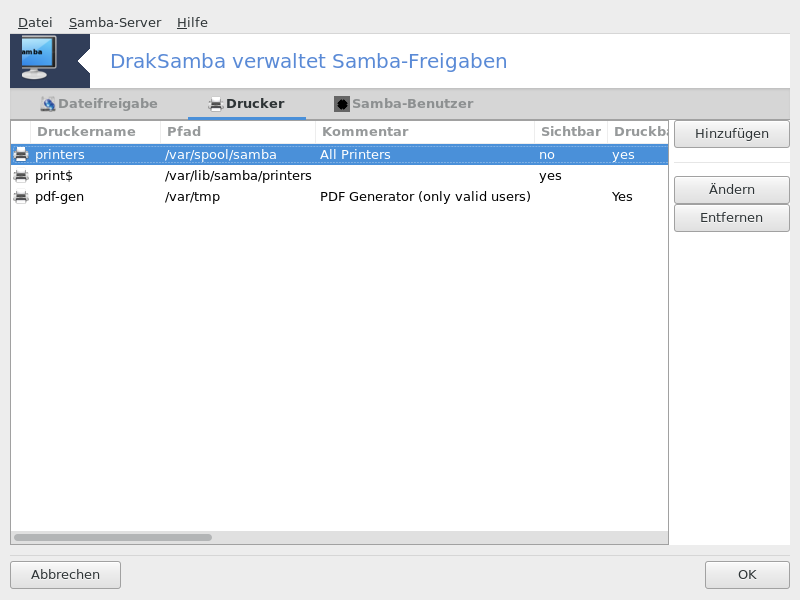This screenshot has height=600, width=800.
Task: Sort by the Sichtbar column header
Action: point(571,132)
